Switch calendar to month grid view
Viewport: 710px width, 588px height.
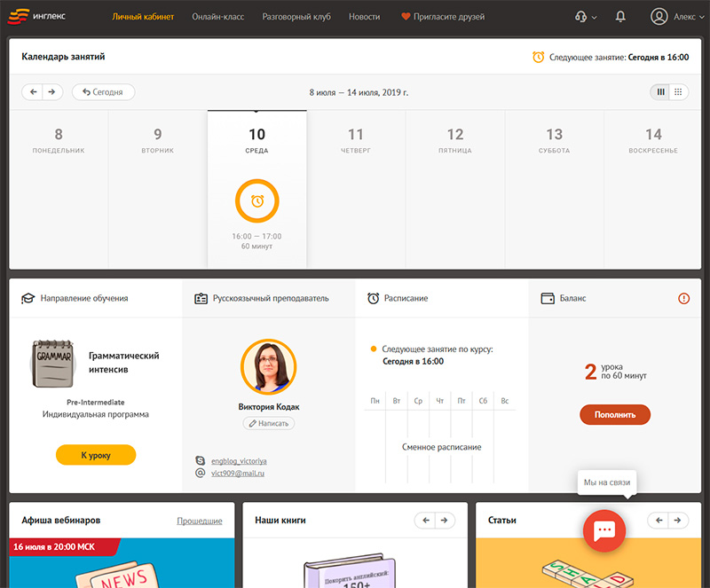click(x=679, y=91)
